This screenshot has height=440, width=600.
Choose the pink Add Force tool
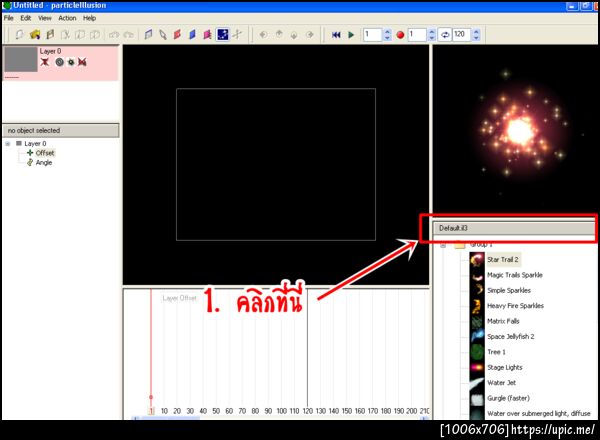tap(207, 35)
